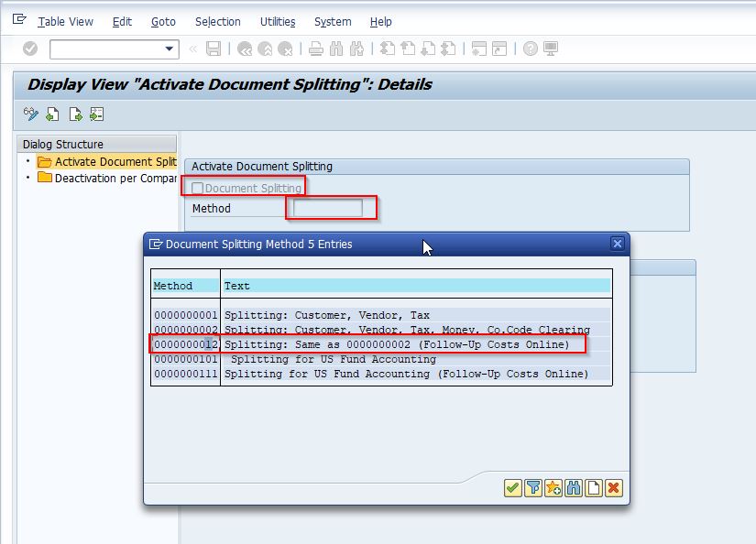Click the Display/Change pencil glasses icon
The height and width of the screenshot is (544, 756).
[x=31, y=114]
